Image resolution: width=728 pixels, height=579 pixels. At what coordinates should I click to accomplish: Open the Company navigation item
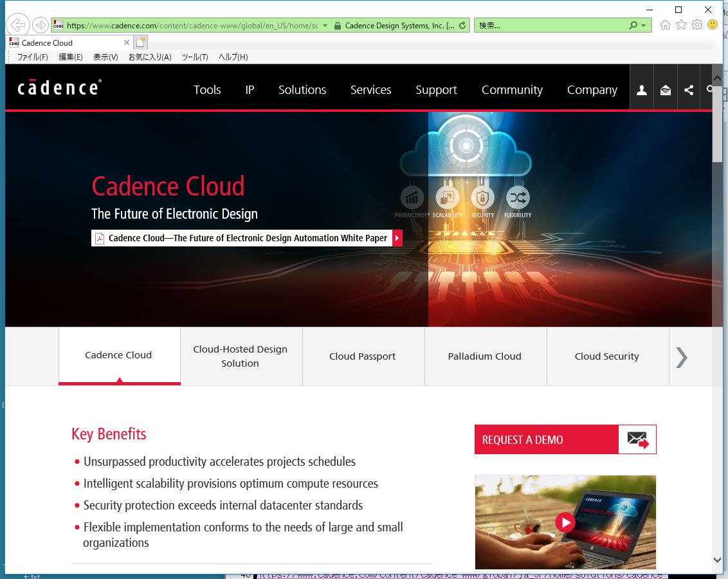[x=592, y=89]
